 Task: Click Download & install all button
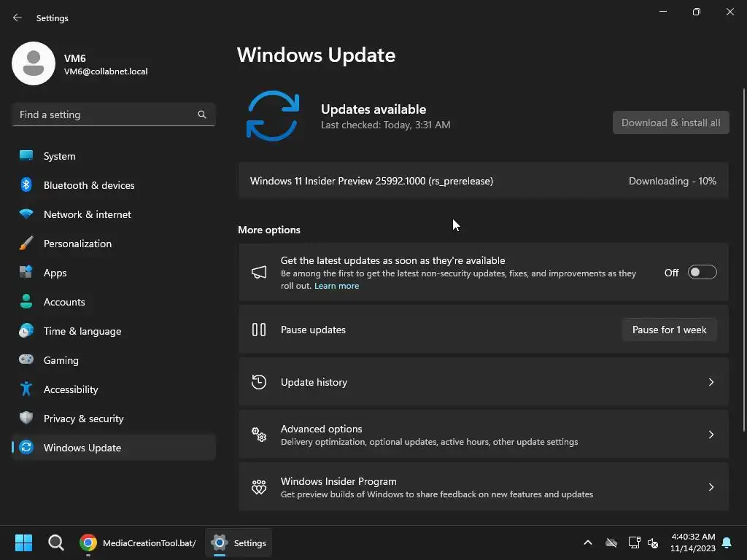[671, 122]
